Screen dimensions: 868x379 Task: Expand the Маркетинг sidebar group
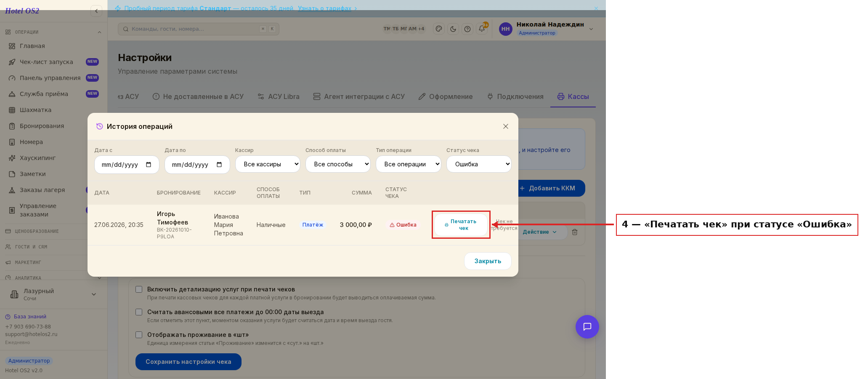[54, 262]
